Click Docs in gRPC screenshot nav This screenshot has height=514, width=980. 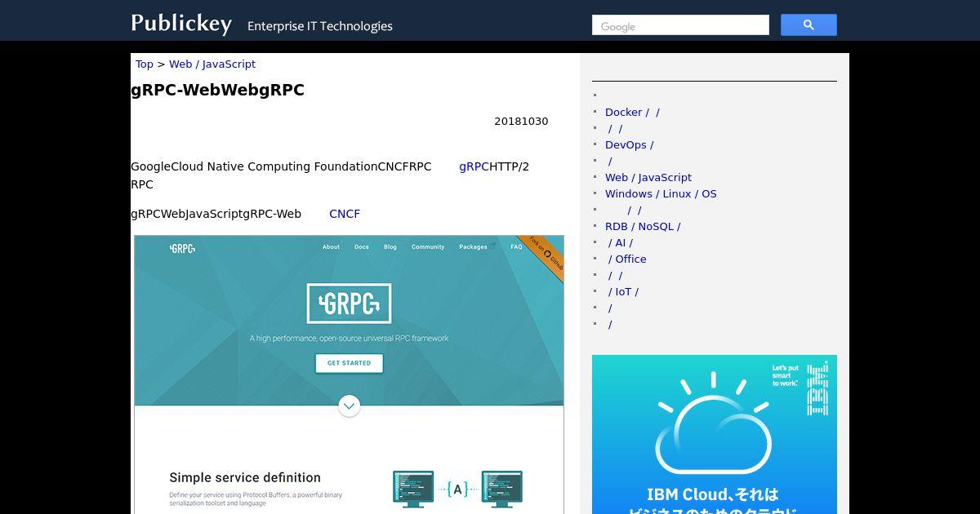[x=362, y=247]
